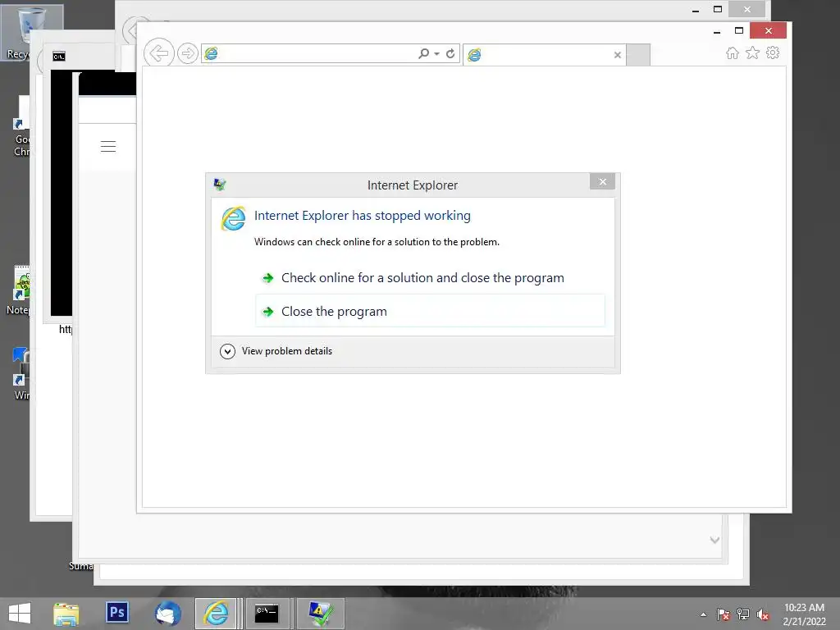The width and height of the screenshot is (840, 630).
Task: Maximize the front Internet Explorer window
Action: click(x=739, y=30)
